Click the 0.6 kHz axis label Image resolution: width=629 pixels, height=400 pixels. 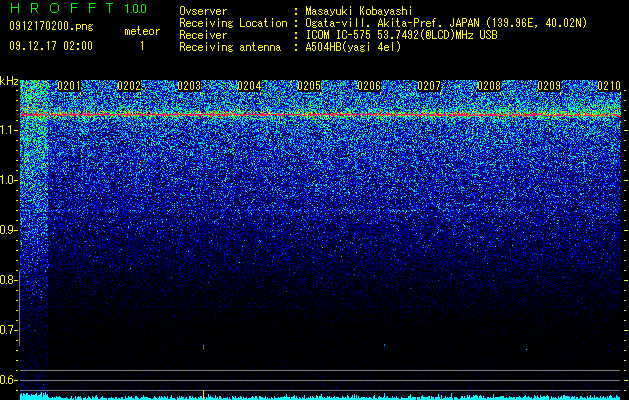[8, 380]
